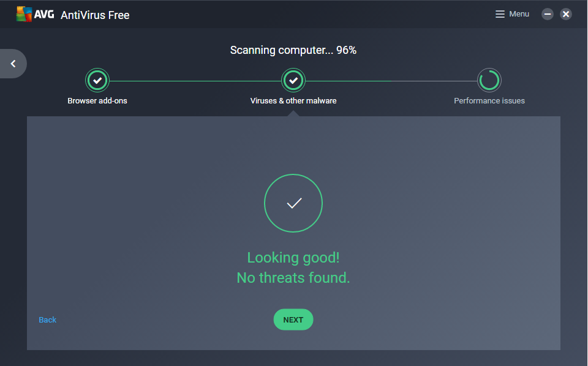Select the Viruses & other malware label

pyautogui.click(x=293, y=100)
